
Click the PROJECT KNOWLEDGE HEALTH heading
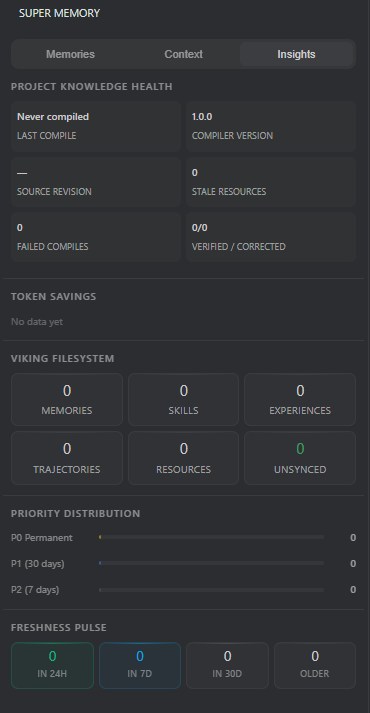(x=91, y=86)
